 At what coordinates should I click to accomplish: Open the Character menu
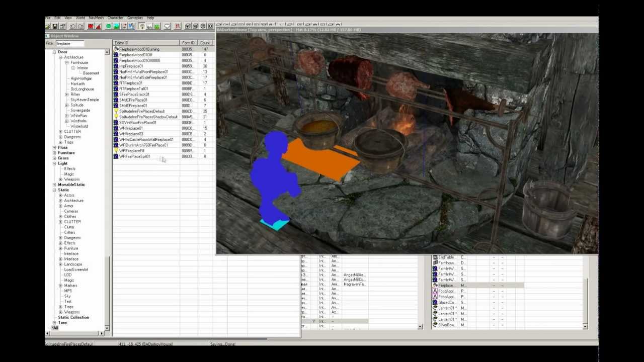point(115,18)
